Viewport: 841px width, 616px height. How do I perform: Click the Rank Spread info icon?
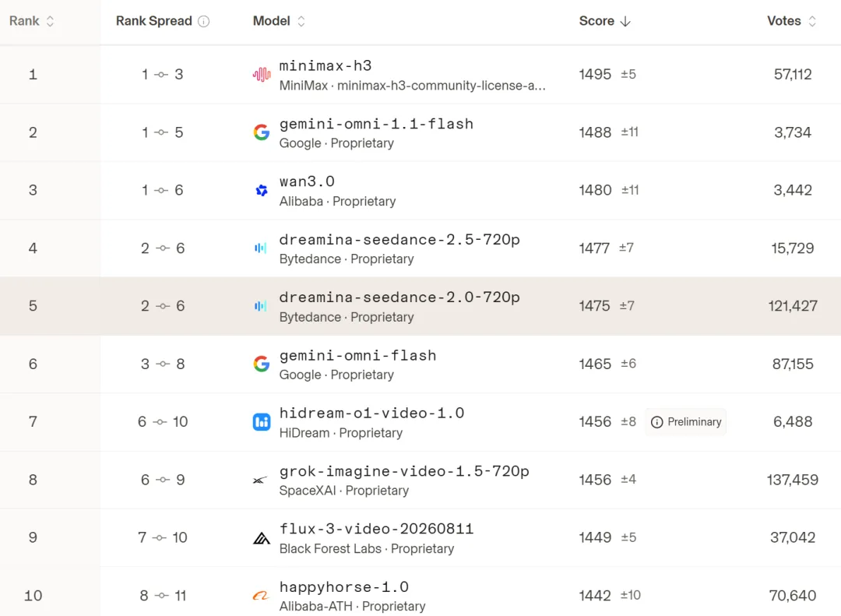[x=204, y=22]
